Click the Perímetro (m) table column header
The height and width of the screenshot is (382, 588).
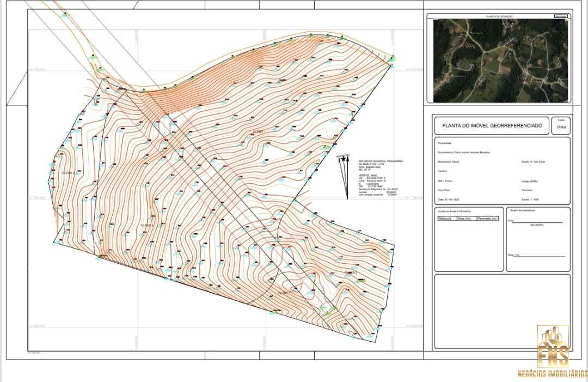(x=488, y=219)
